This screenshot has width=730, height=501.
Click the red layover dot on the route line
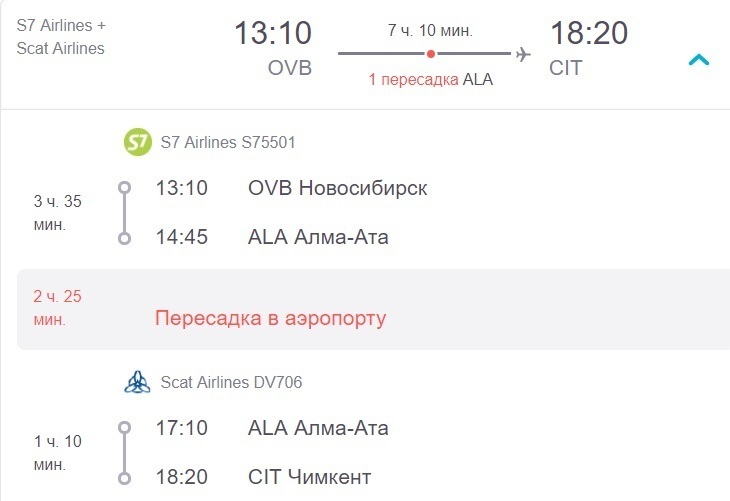[431, 54]
